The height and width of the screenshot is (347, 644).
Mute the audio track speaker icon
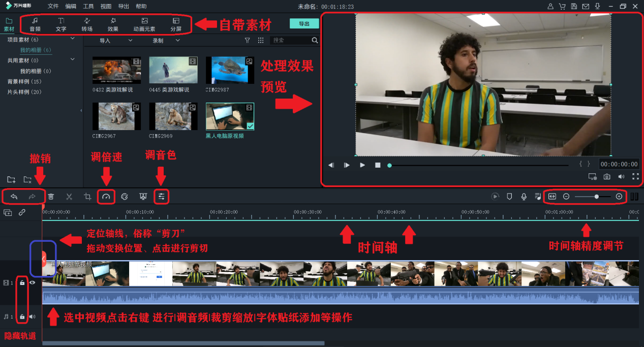tap(33, 317)
